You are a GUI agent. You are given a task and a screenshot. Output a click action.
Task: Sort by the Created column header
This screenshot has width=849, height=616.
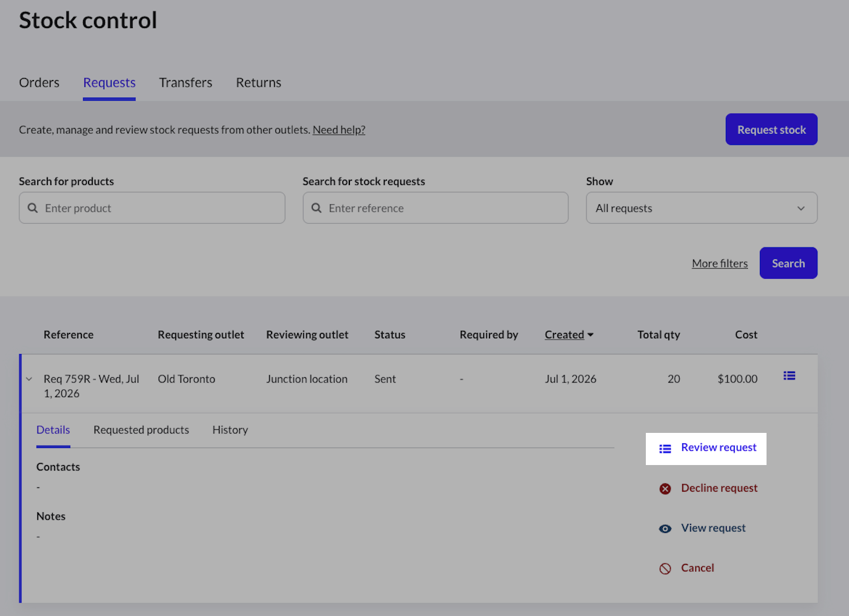(569, 335)
